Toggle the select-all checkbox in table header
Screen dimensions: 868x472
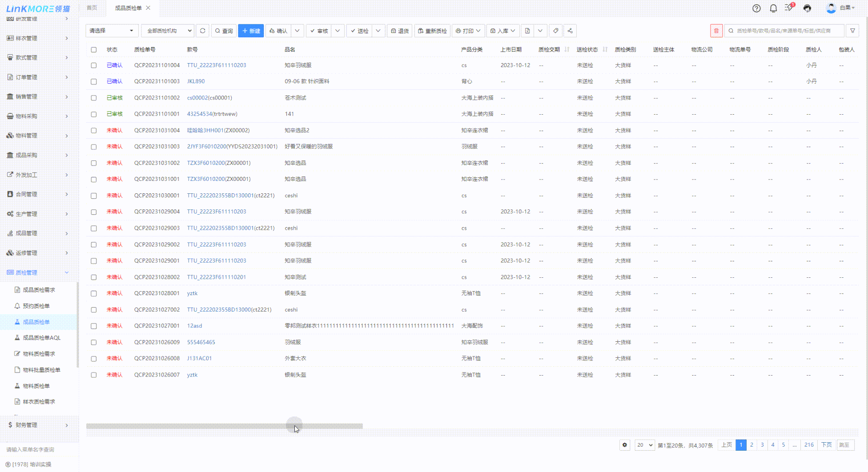pyautogui.click(x=94, y=50)
